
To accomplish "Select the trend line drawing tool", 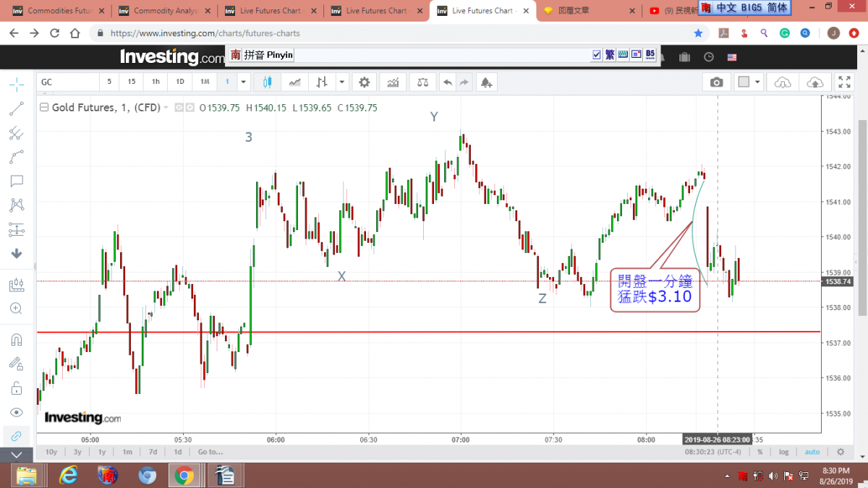I will click(16, 109).
